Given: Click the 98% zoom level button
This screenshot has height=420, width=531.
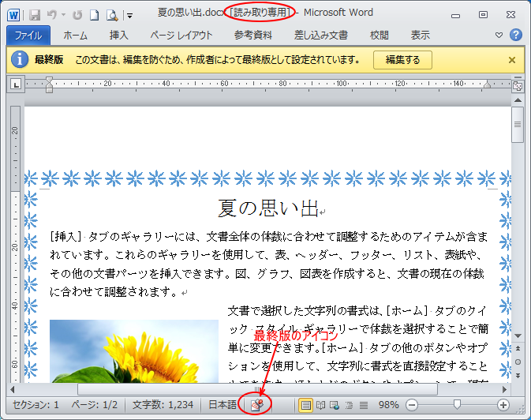Looking at the screenshot, I should coord(388,404).
